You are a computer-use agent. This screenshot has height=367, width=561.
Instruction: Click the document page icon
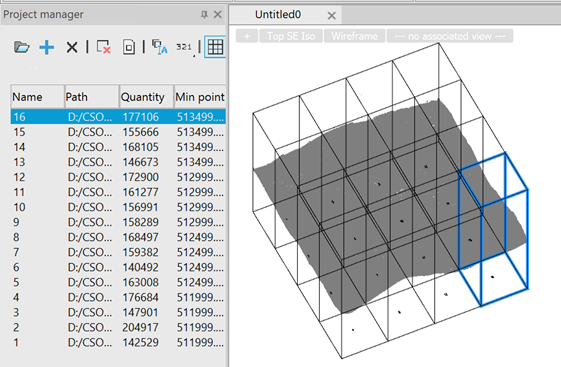tap(129, 47)
